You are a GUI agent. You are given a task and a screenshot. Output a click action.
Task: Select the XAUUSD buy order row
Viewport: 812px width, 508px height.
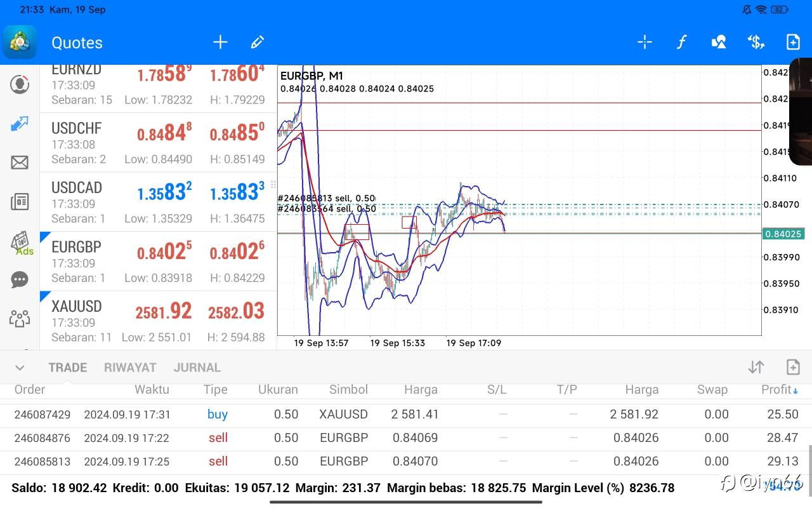point(406,414)
